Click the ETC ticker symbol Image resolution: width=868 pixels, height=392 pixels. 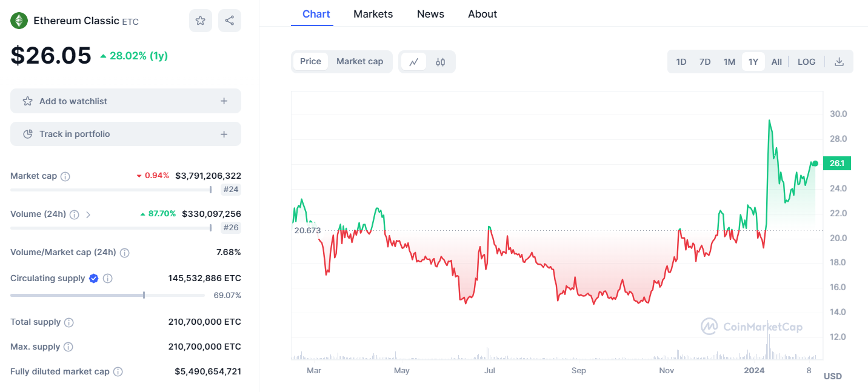coord(130,22)
